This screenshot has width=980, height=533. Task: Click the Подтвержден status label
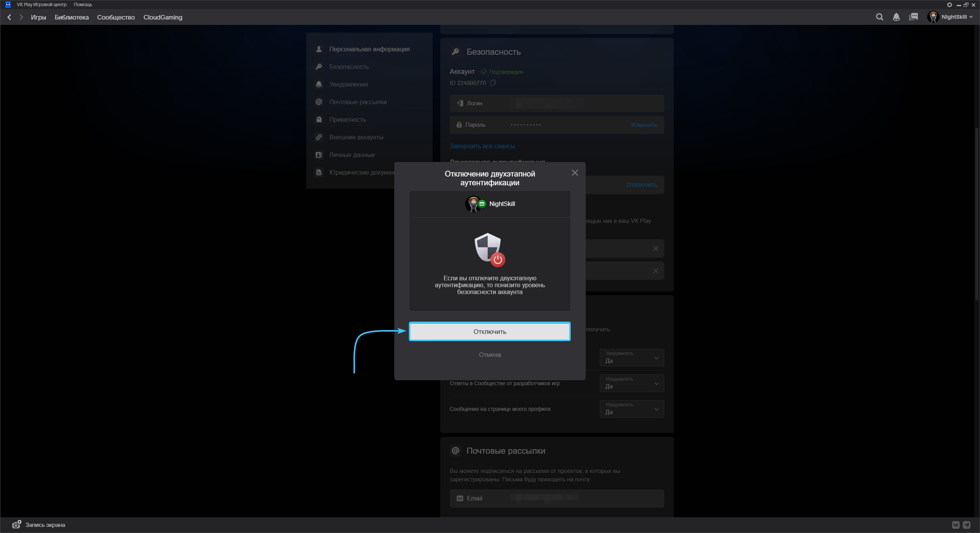[x=506, y=72]
